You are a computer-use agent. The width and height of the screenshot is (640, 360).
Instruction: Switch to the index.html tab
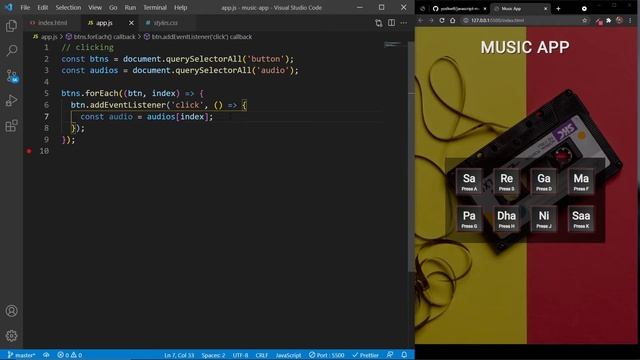click(49, 23)
